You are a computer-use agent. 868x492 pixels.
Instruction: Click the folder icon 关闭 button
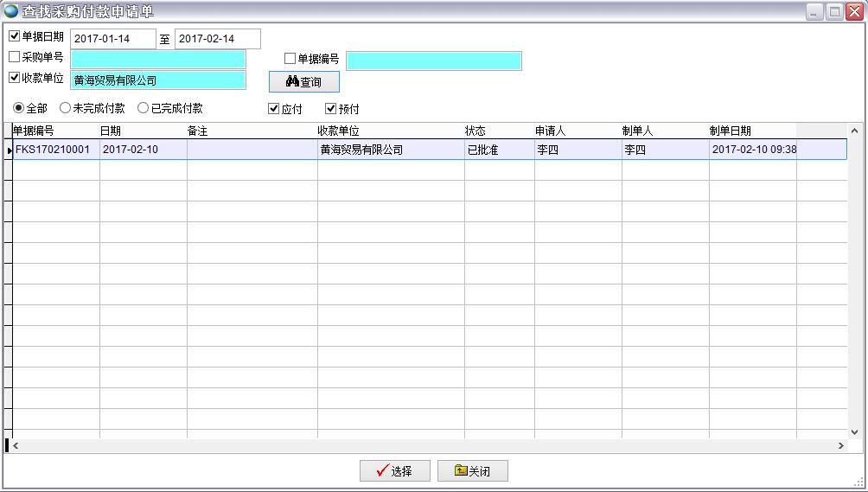(472, 471)
